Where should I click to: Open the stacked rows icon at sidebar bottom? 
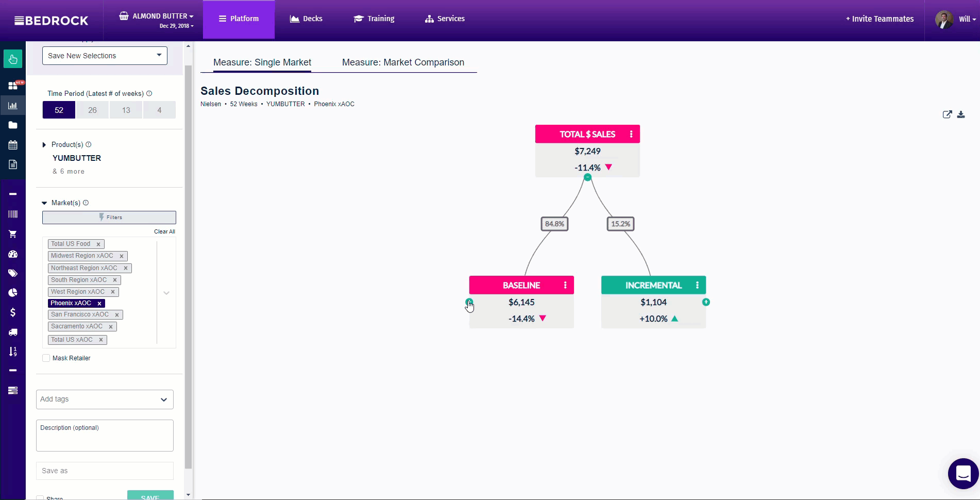click(x=13, y=390)
